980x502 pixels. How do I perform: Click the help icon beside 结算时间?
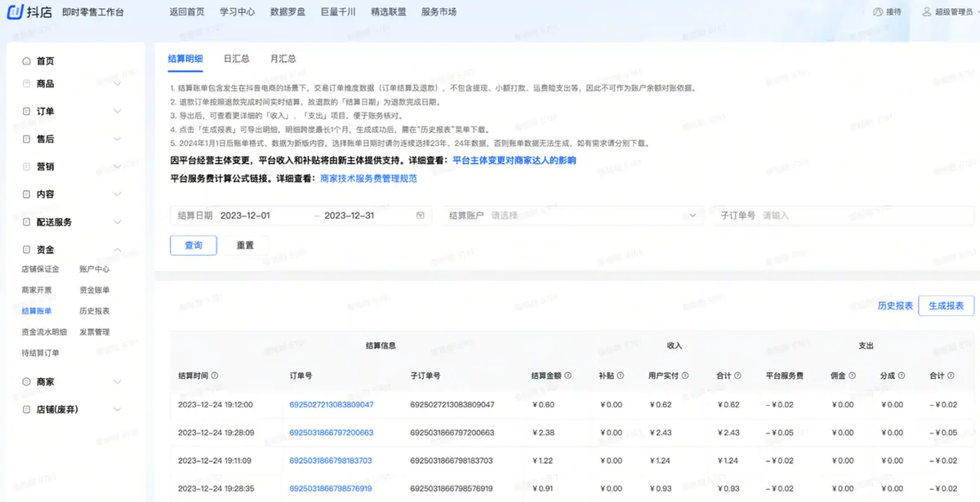[x=215, y=375]
